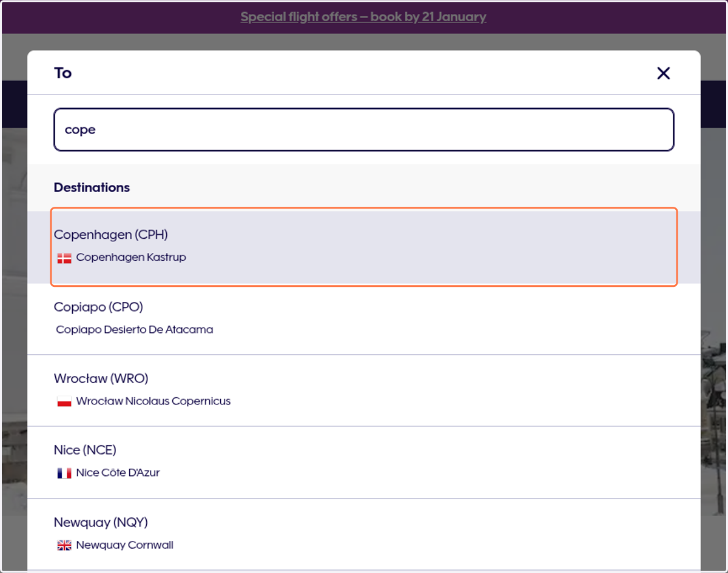
Task: Click Copenhagen Kastrup airport name
Action: (131, 258)
